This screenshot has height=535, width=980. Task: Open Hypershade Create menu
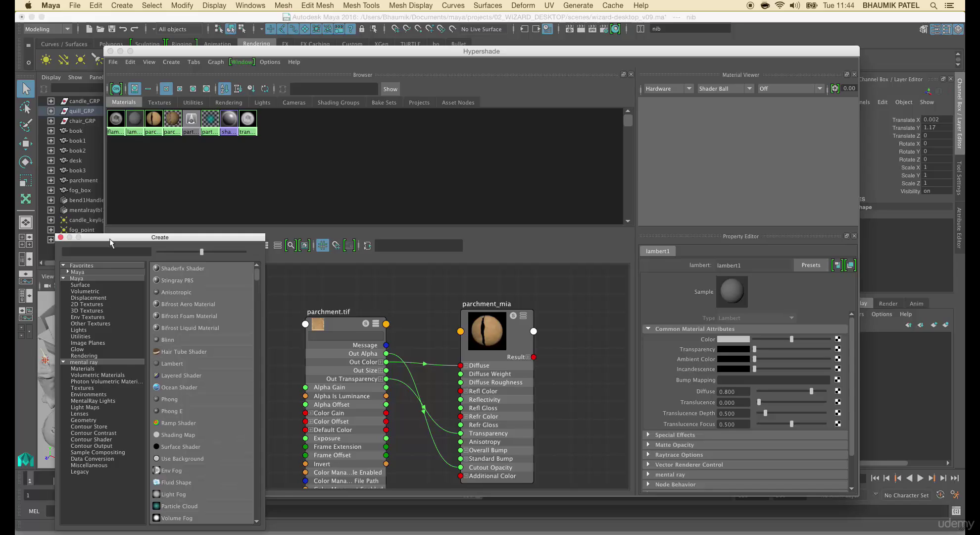pos(171,62)
